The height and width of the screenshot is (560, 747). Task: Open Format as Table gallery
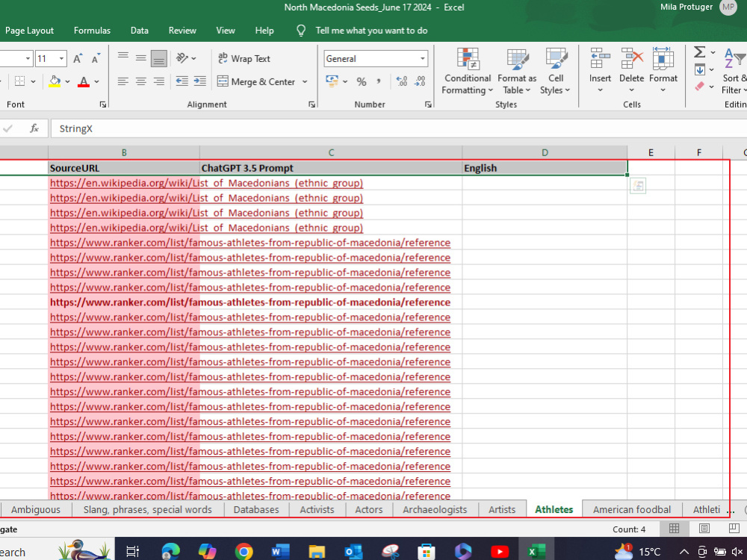(x=517, y=71)
